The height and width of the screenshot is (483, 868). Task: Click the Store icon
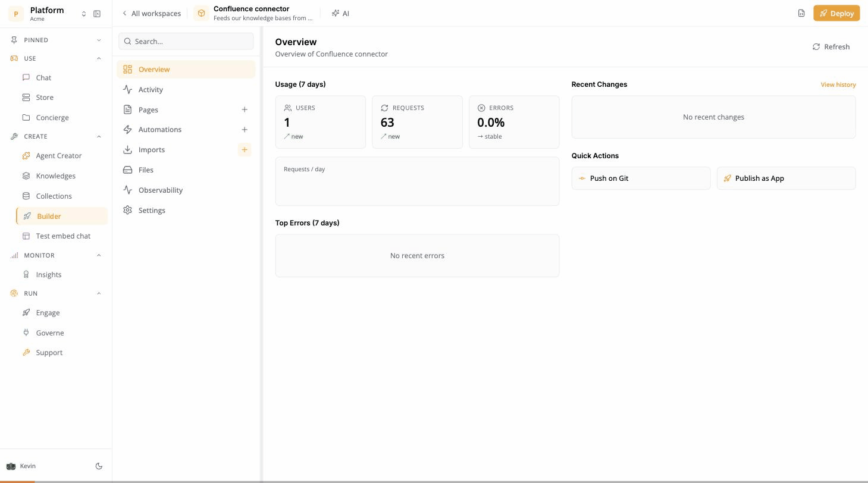coord(26,97)
